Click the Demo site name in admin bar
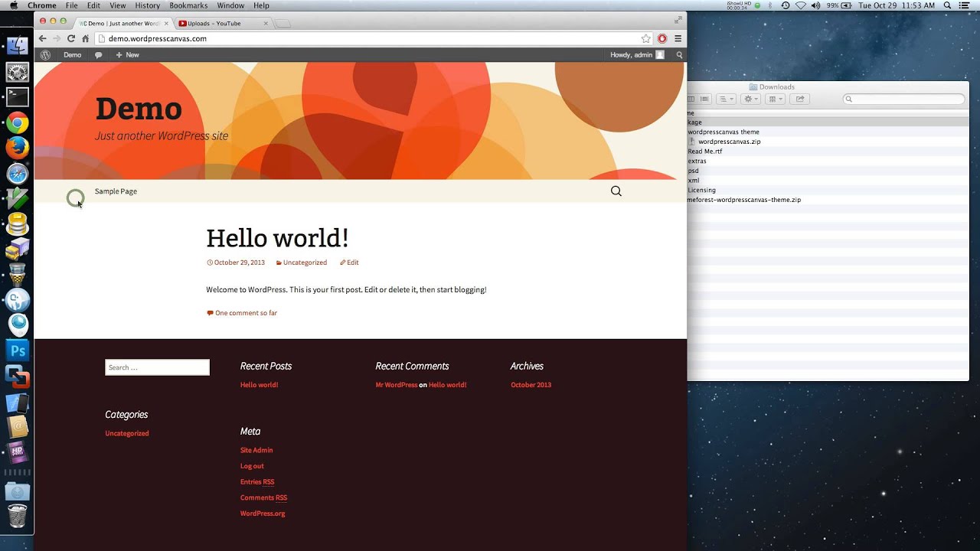Viewport: 980px width, 551px height. pos(72,55)
